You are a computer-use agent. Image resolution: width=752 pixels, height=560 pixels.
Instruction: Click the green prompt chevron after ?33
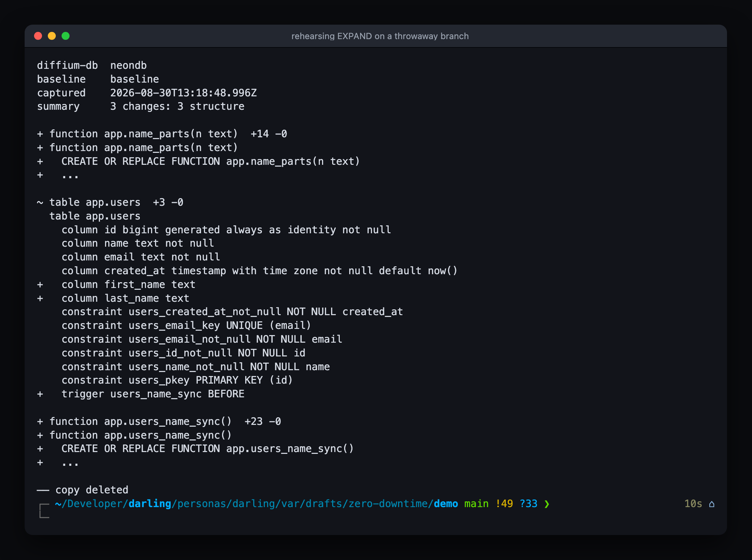(x=547, y=504)
